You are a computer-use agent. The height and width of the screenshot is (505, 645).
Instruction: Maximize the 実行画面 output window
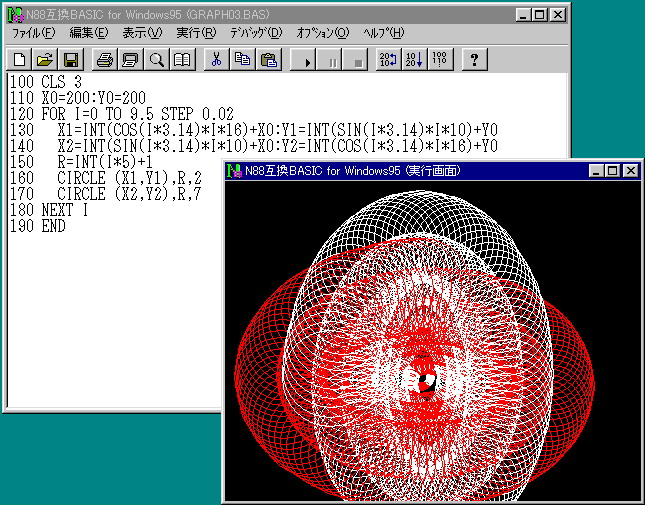[x=612, y=171]
